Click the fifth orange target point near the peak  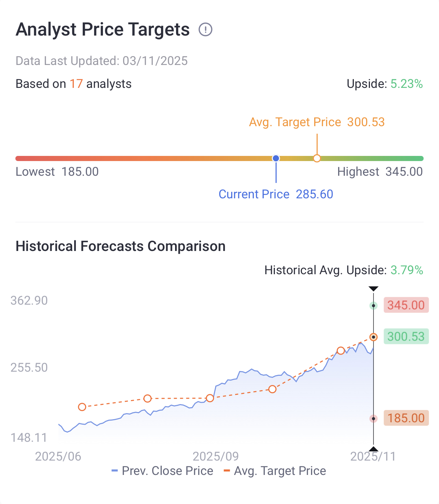click(x=341, y=350)
